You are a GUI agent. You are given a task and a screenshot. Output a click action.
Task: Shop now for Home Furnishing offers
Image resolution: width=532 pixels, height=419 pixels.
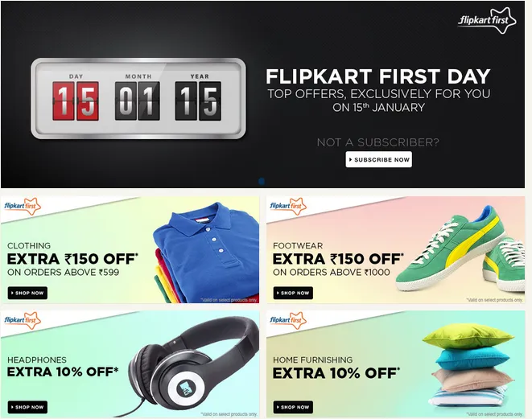293,407
